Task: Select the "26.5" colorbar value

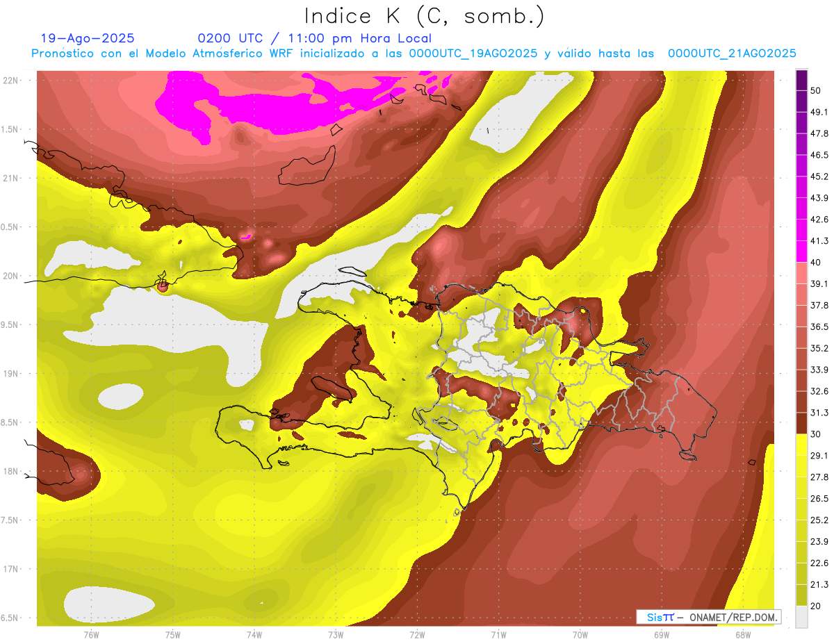Action: coord(819,498)
